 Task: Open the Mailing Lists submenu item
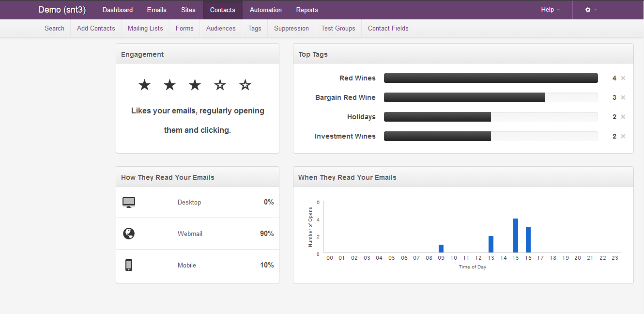[x=145, y=28]
